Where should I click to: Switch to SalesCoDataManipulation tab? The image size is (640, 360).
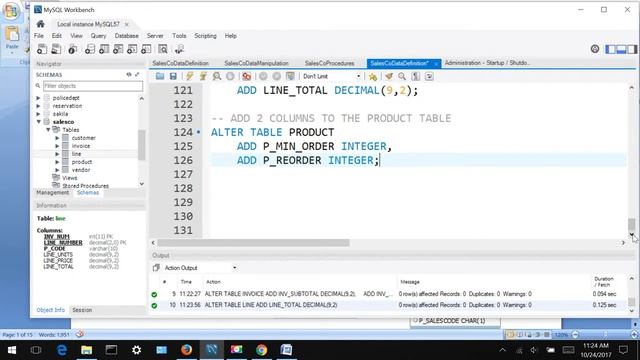(256, 63)
